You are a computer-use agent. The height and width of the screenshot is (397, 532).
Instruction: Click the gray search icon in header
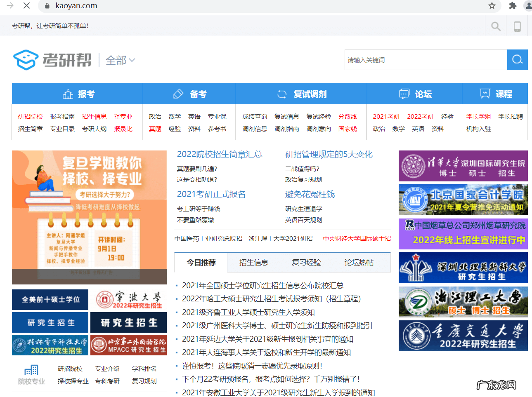[495, 26]
